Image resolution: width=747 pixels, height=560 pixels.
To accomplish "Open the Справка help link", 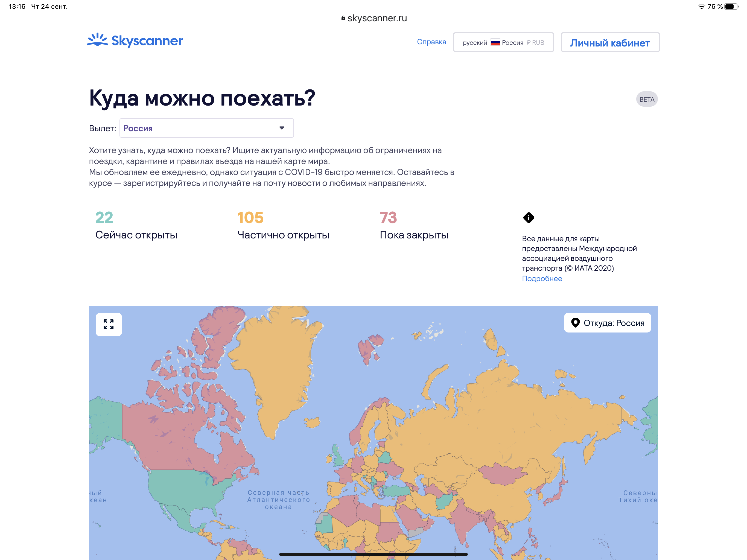I will 431,42.
